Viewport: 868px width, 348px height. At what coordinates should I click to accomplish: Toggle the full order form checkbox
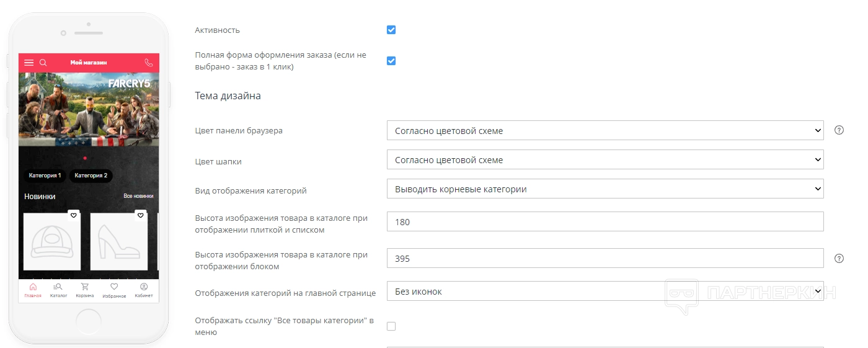[x=391, y=61]
